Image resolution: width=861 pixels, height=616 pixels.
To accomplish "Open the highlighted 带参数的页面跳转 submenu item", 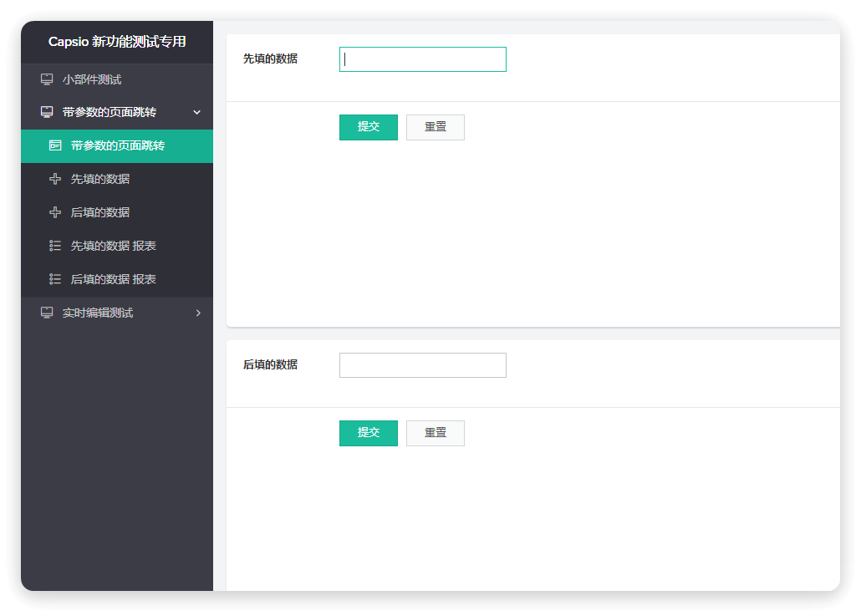I will coord(117,146).
